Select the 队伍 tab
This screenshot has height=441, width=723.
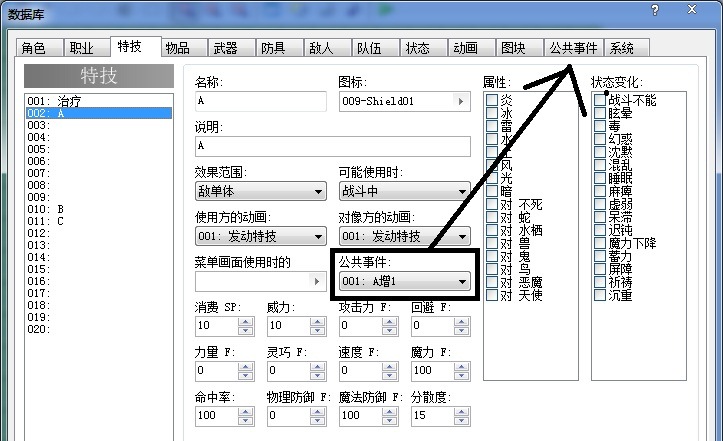[x=374, y=48]
